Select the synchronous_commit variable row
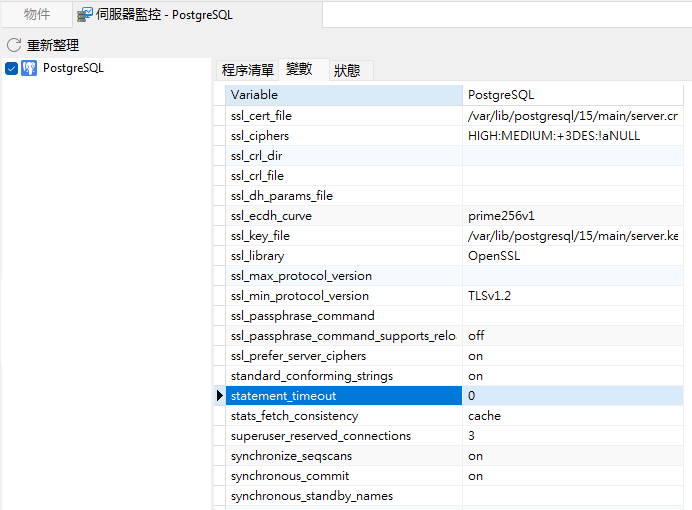Viewport: 692px width, 510px height. click(343, 476)
